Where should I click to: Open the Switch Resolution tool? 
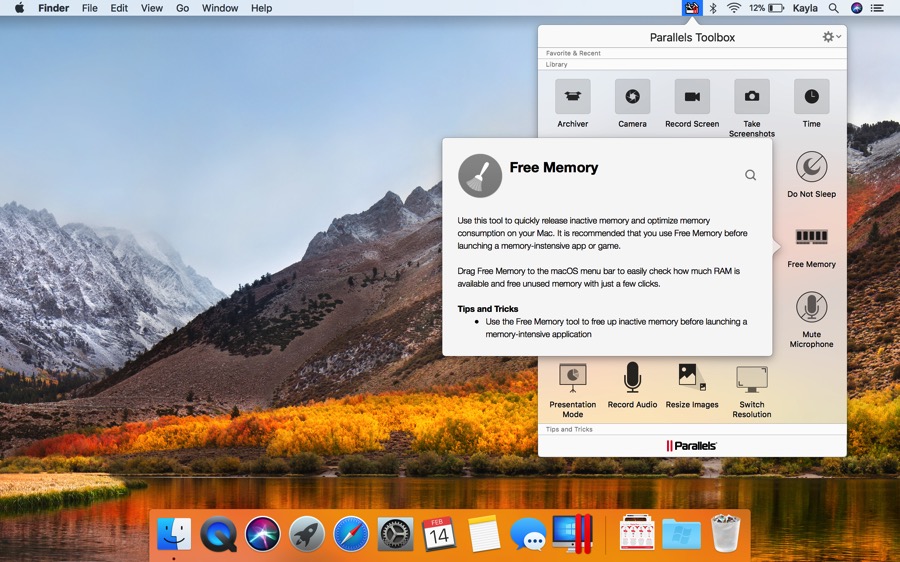(x=752, y=378)
